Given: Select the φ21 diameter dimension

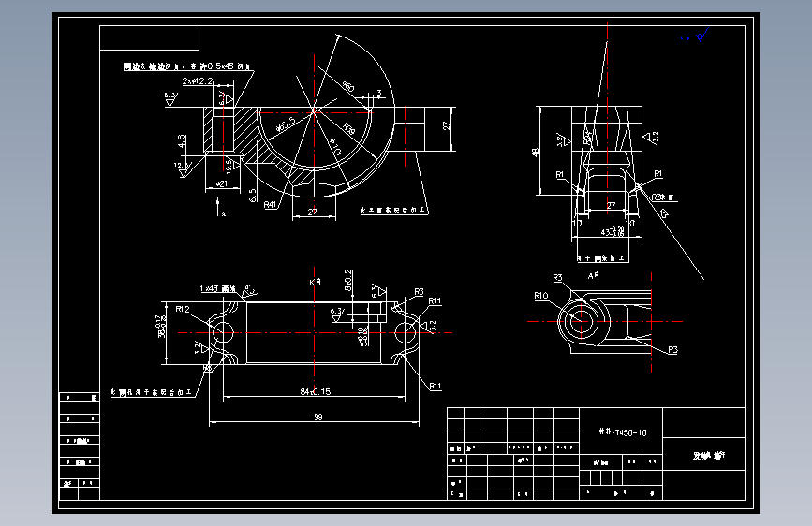Looking at the screenshot, I should [222, 183].
